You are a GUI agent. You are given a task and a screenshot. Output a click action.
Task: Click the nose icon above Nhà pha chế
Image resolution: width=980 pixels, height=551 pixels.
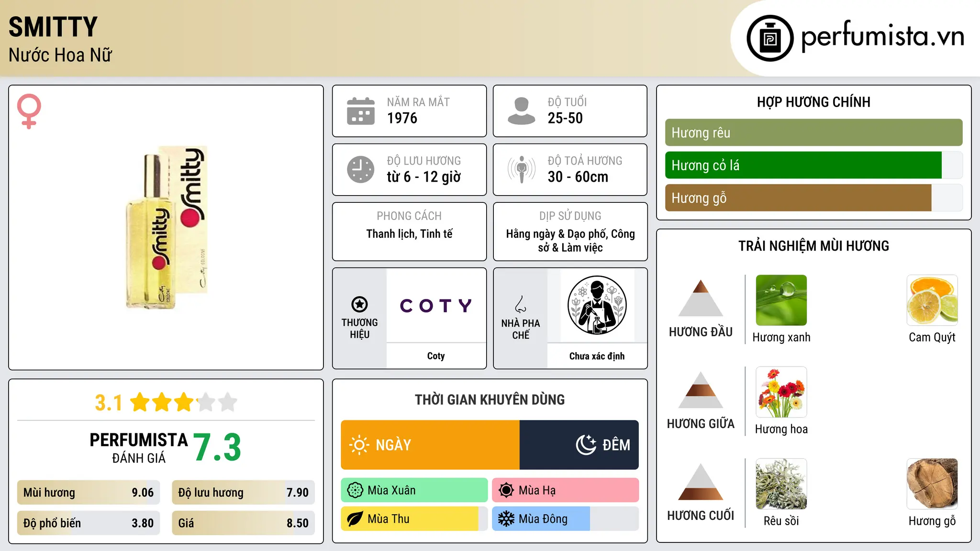[521, 304]
